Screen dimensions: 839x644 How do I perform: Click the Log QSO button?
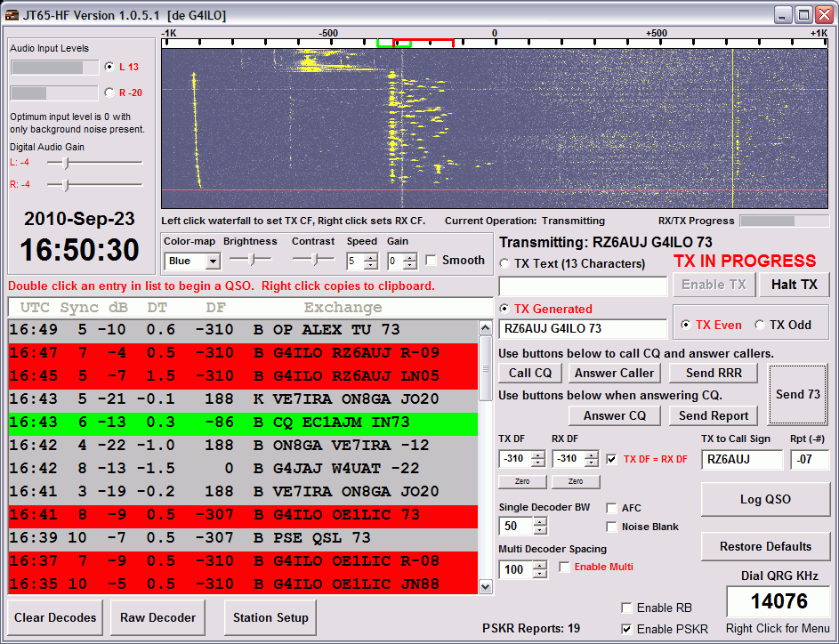765,499
